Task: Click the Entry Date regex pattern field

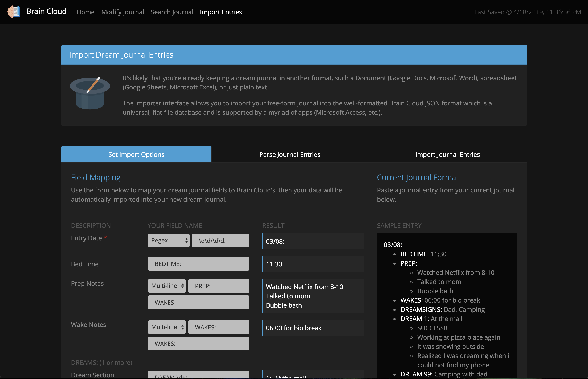Action: pos(220,241)
